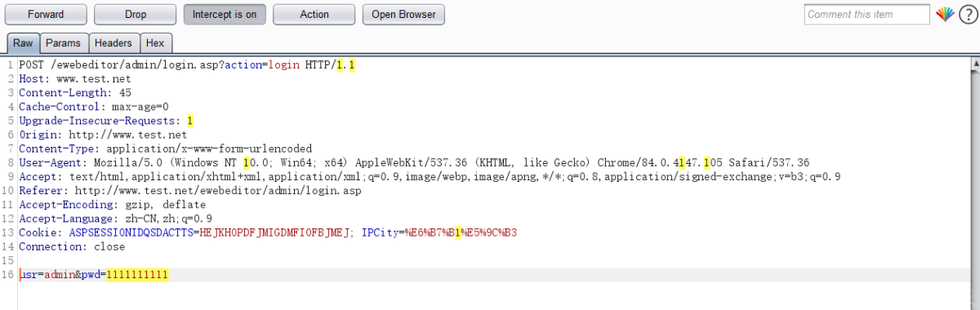Image resolution: width=980 pixels, height=310 pixels.
Task: Switch to the Params tab
Action: tap(63, 43)
